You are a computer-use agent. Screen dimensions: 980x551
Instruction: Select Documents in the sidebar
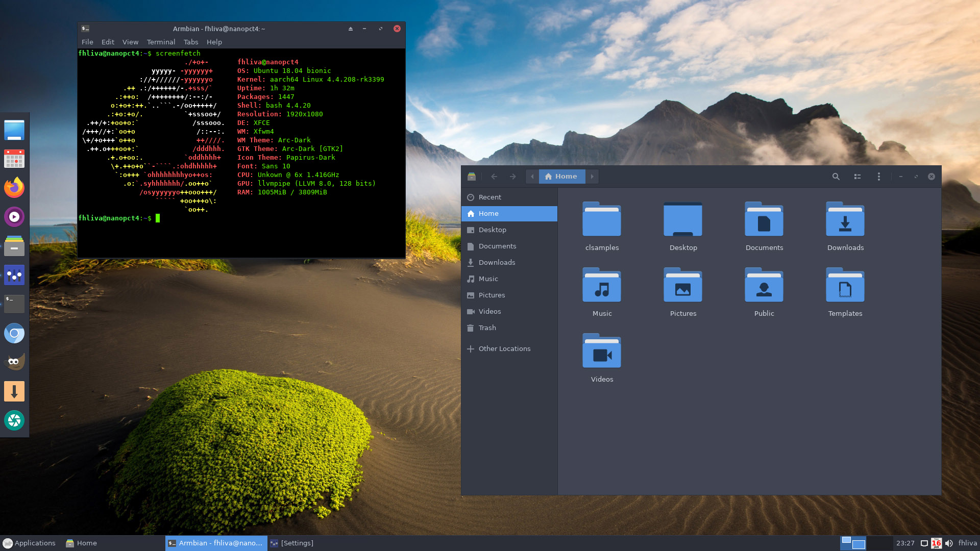pyautogui.click(x=509, y=246)
